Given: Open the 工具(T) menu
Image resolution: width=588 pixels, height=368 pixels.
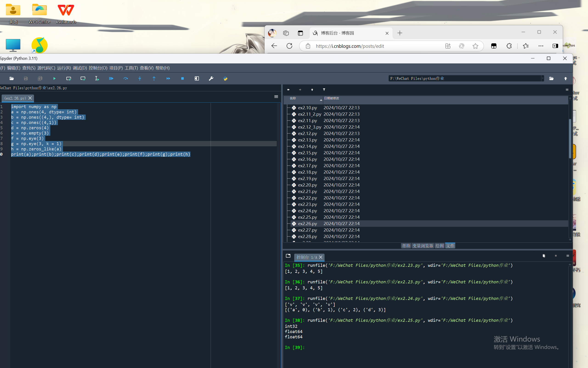Looking at the screenshot, I should click(x=131, y=68).
